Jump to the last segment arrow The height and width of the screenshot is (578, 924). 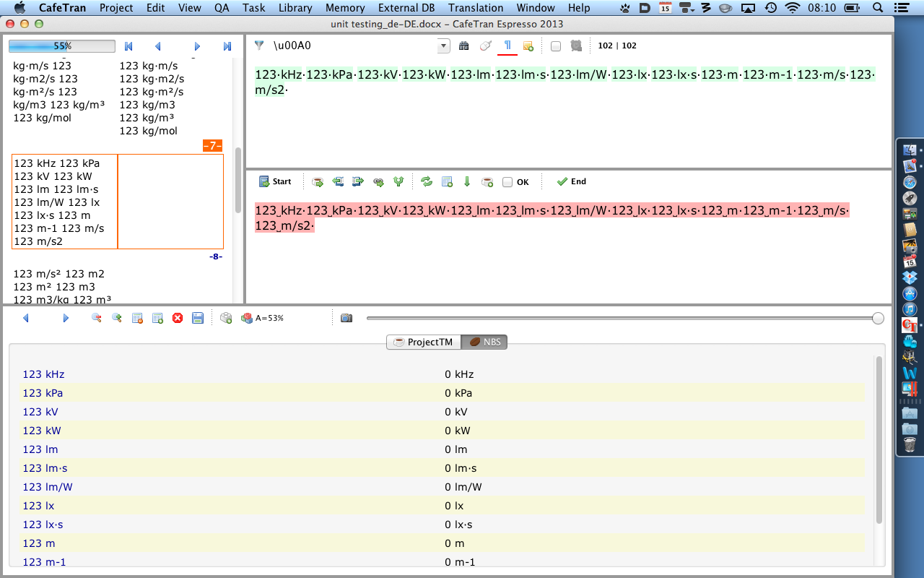[227, 46]
